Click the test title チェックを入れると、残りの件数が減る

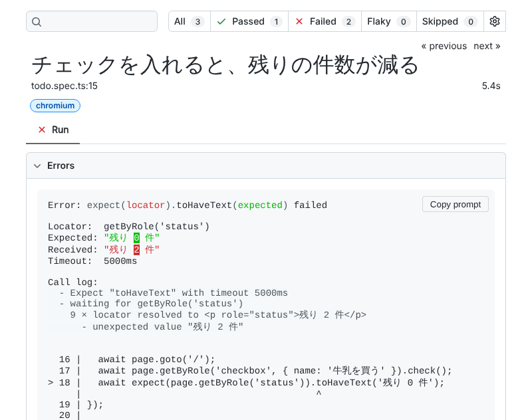pos(225,65)
